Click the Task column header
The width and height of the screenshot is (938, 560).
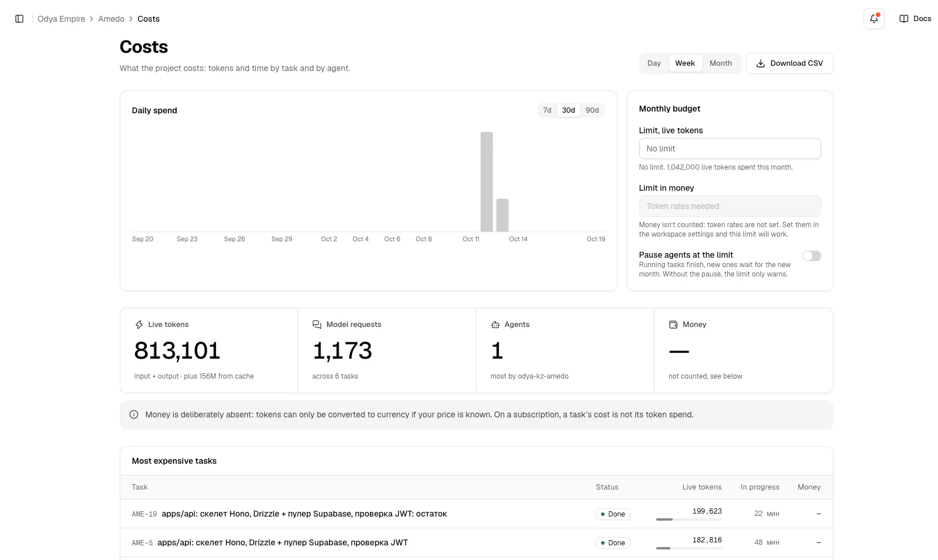click(140, 487)
